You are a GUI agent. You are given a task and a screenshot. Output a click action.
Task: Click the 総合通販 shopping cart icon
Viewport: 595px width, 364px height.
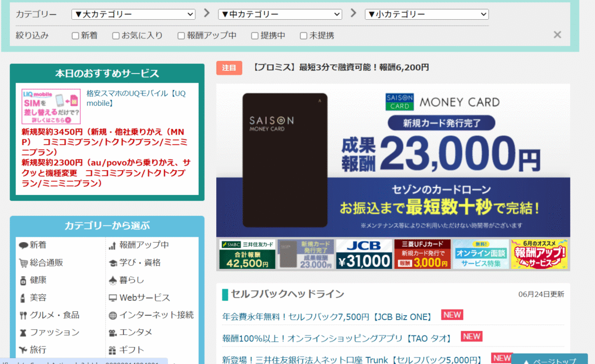click(23, 263)
